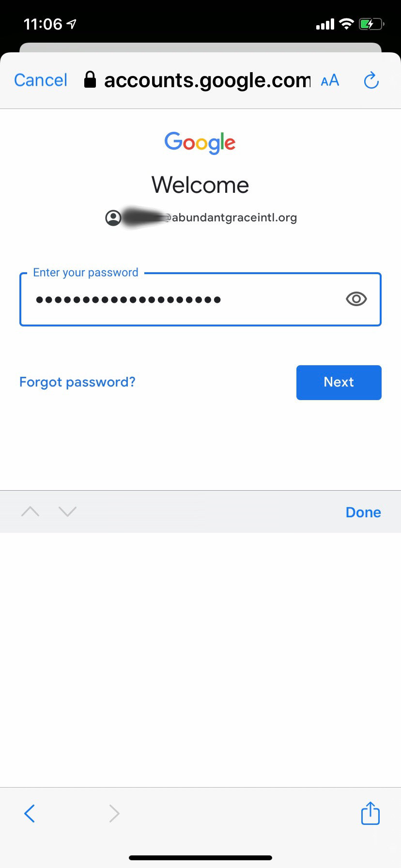This screenshot has width=401, height=868.
Task: Tap the account avatar icon
Action: click(113, 218)
